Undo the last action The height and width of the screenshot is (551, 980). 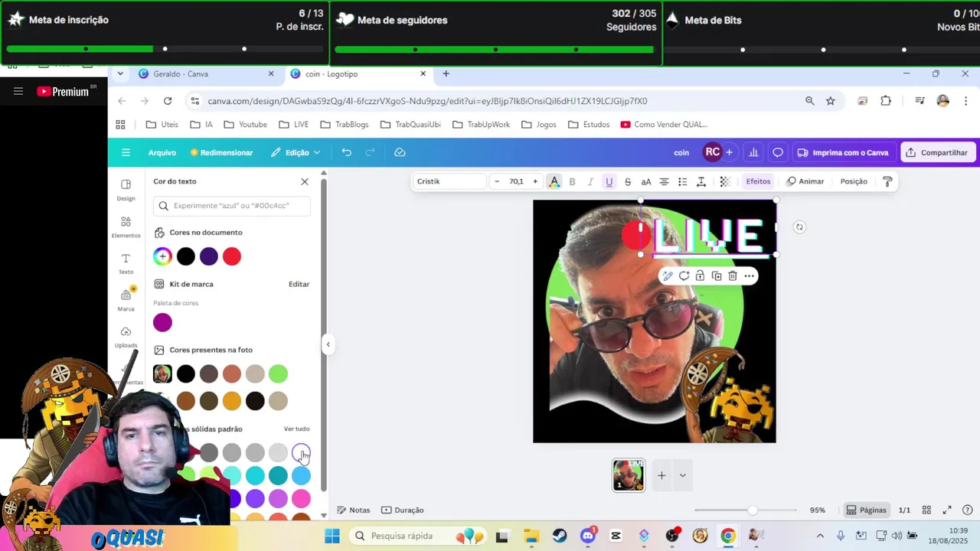pyautogui.click(x=347, y=152)
